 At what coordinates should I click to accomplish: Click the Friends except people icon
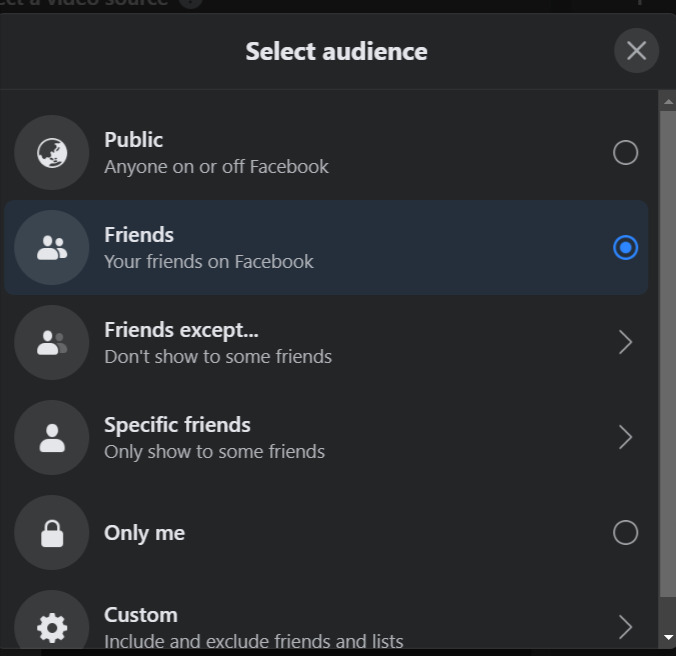pyautogui.click(x=52, y=343)
